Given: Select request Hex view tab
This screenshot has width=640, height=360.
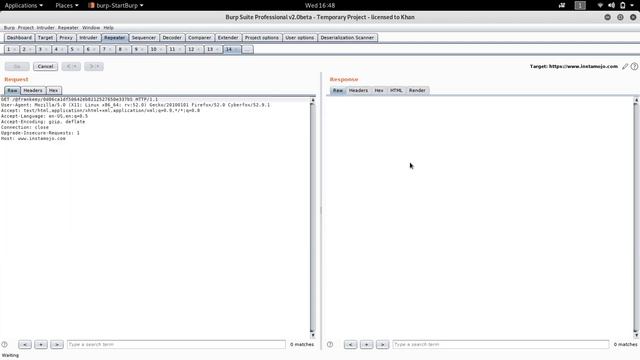Looking at the screenshot, I should click(53, 91).
